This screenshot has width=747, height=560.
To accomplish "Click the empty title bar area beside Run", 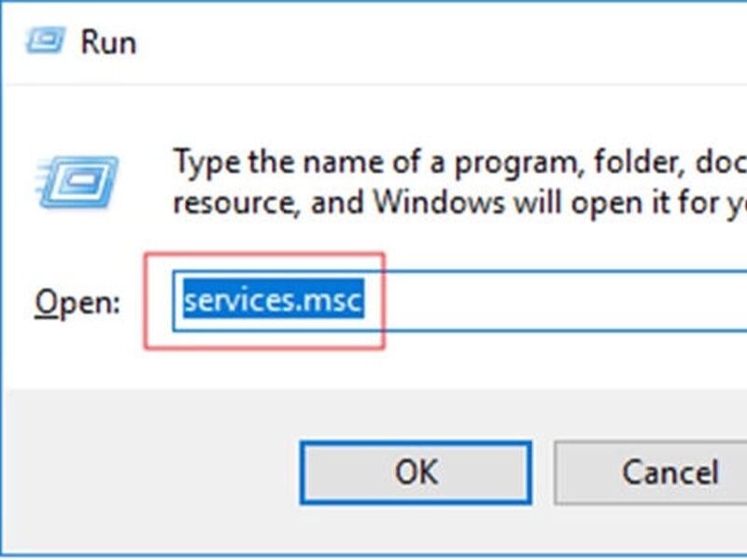I will pyautogui.click(x=429, y=42).
